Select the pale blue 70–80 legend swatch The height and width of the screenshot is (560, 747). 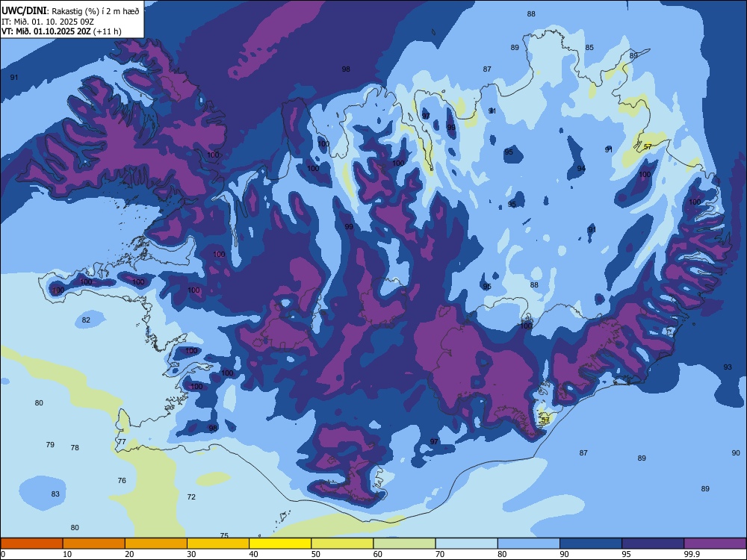click(466, 544)
